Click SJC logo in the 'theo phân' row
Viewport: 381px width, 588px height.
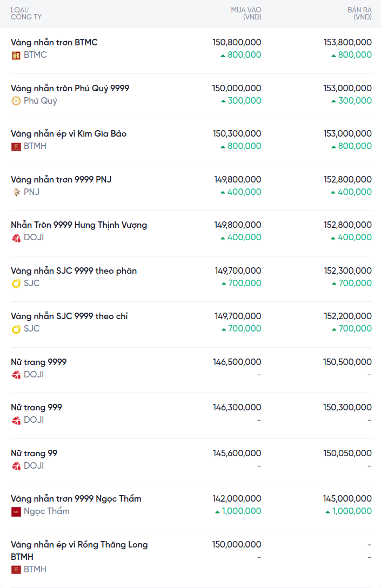16,283
